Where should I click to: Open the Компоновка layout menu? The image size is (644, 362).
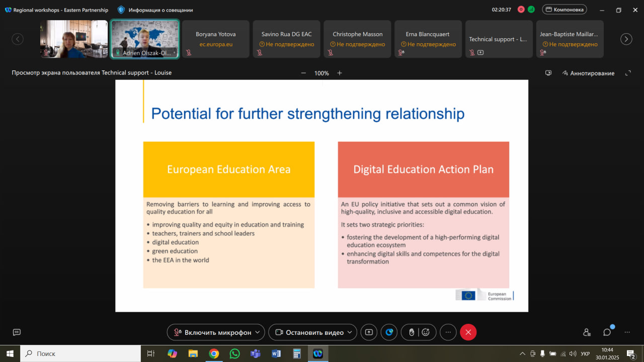click(565, 10)
